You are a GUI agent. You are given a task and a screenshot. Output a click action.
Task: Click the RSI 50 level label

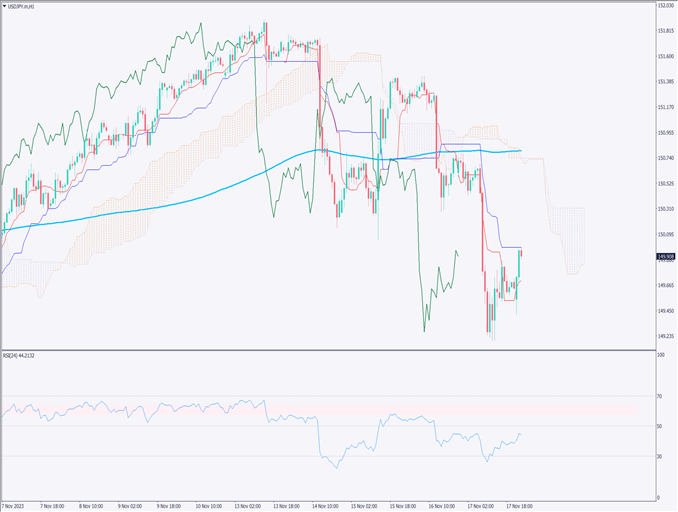[660, 427]
